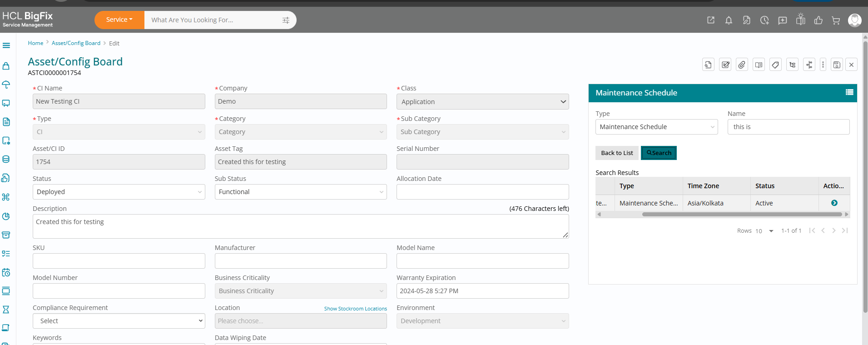Open the notifications bell
This screenshot has height=345, width=868.
729,20
